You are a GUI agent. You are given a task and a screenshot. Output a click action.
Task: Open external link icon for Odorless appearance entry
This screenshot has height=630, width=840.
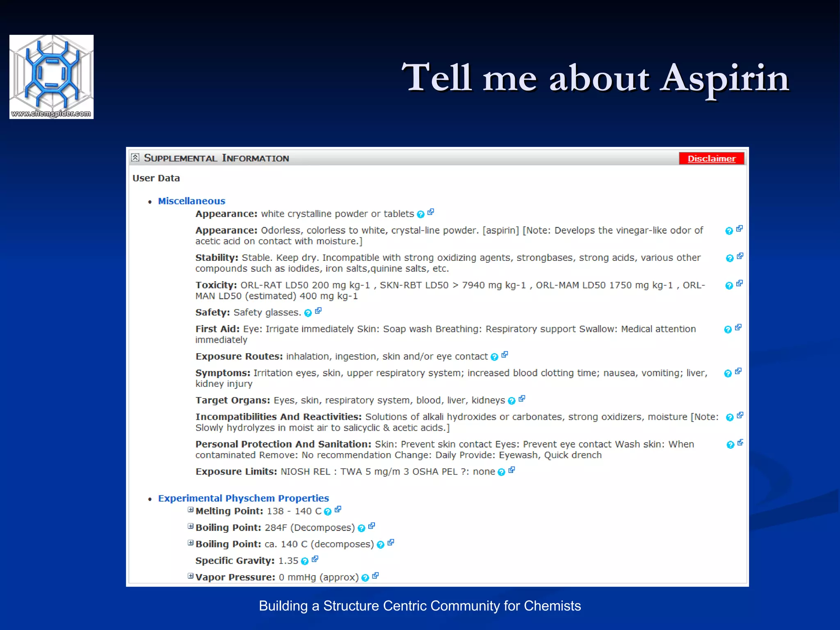coord(739,228)
